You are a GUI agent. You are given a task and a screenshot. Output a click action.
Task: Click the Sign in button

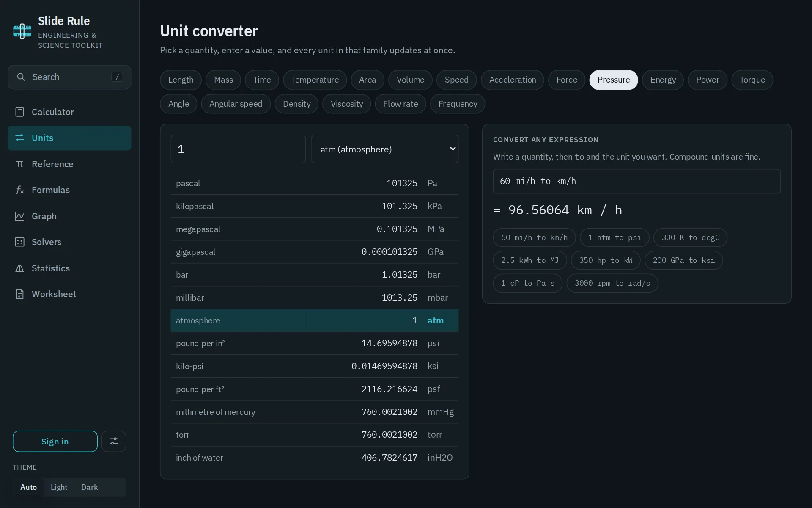click(55, 441)
